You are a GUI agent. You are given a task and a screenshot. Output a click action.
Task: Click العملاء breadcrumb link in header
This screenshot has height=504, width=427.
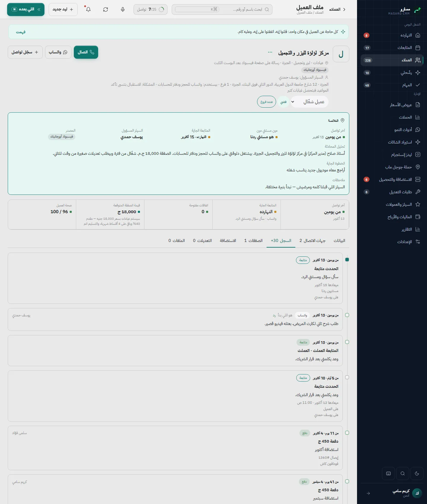point(335,9)
